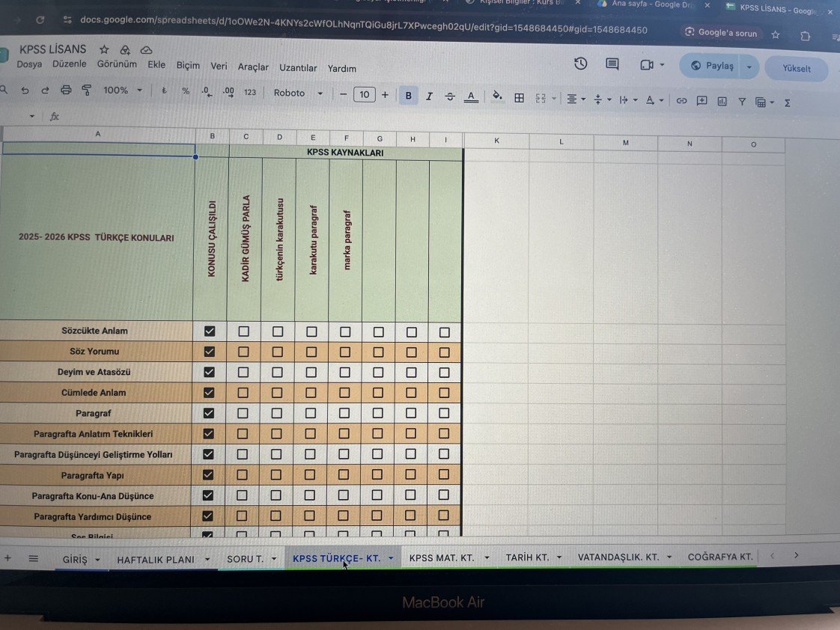Print the spreadsheet with printer icon

[66, 90]
